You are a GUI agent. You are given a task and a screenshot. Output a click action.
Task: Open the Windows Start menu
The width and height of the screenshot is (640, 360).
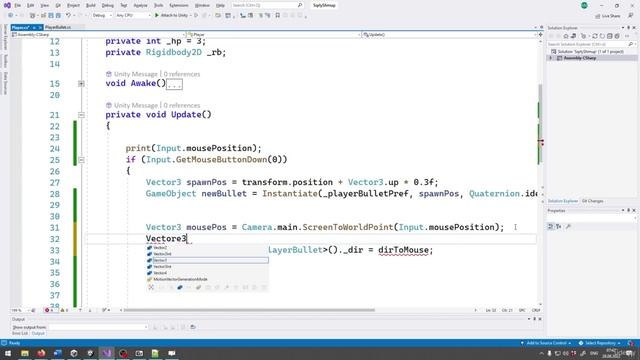coord(8,353)
